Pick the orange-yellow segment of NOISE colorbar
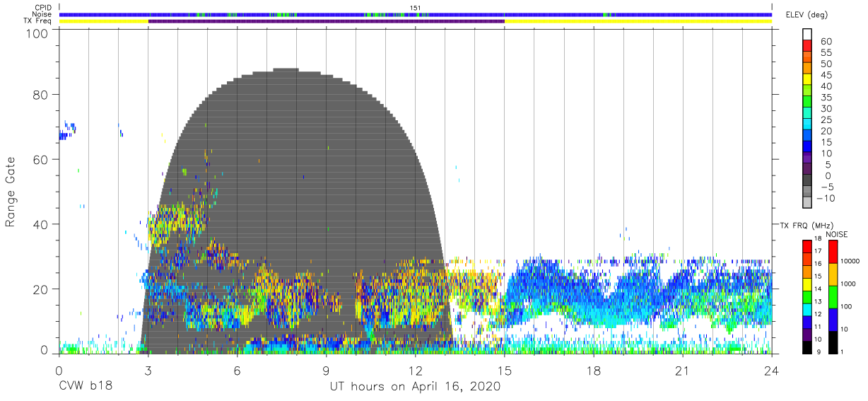The width and height of the screenshot is (868, 401). point(833,274)
